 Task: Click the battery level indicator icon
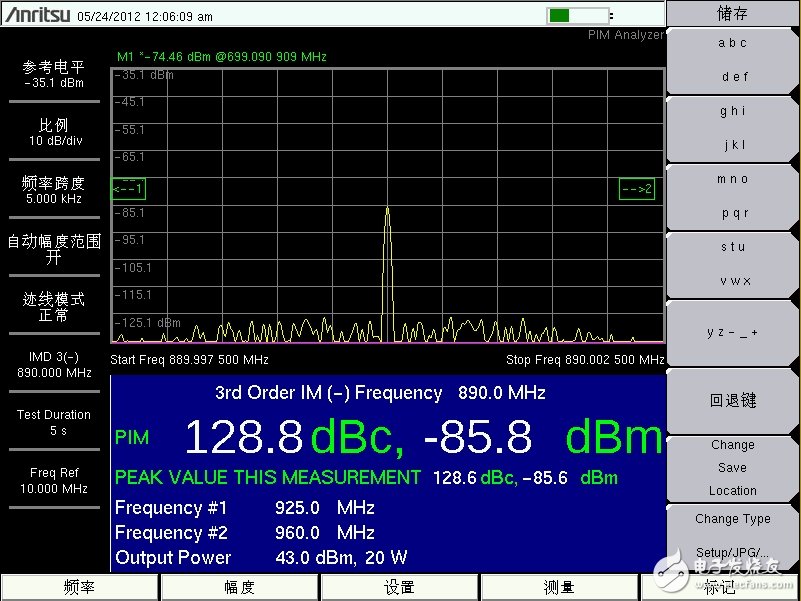pyautogui.click(x=577, y=15)
